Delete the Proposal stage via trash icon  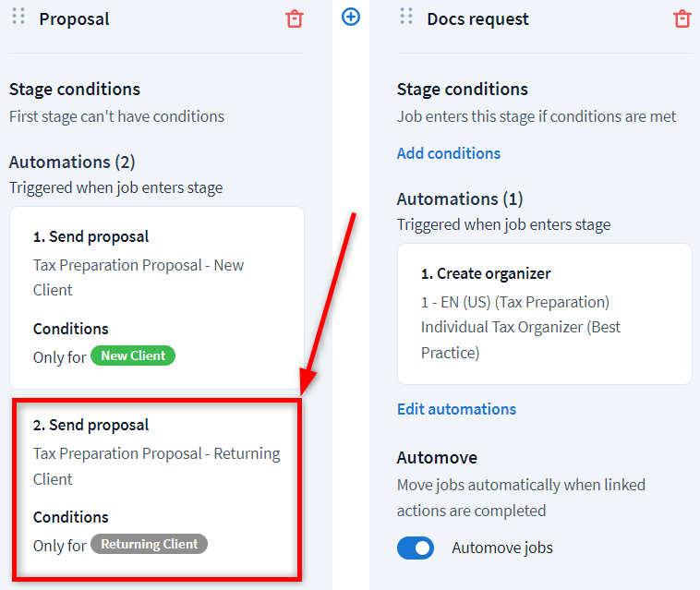[295, 18]
